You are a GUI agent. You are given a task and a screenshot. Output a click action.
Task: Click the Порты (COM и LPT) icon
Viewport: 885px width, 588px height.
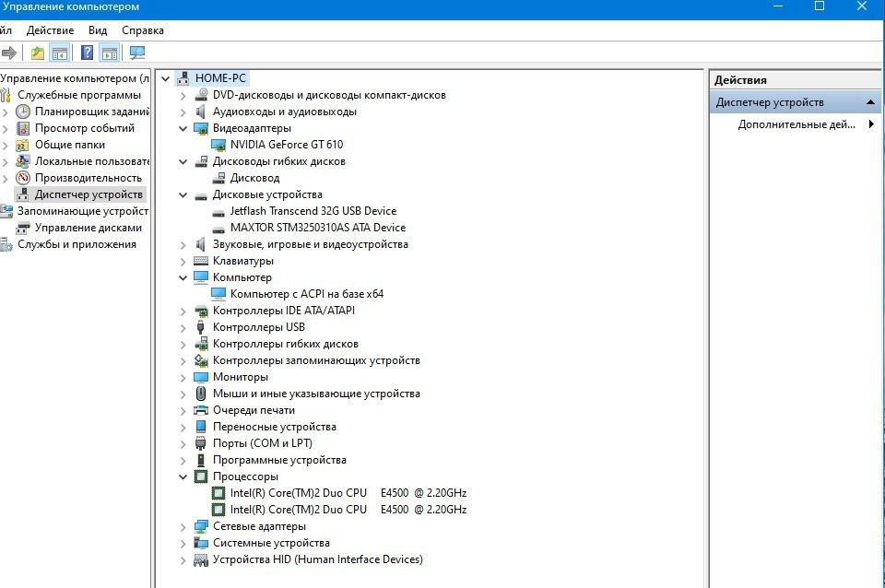[200, 443]
